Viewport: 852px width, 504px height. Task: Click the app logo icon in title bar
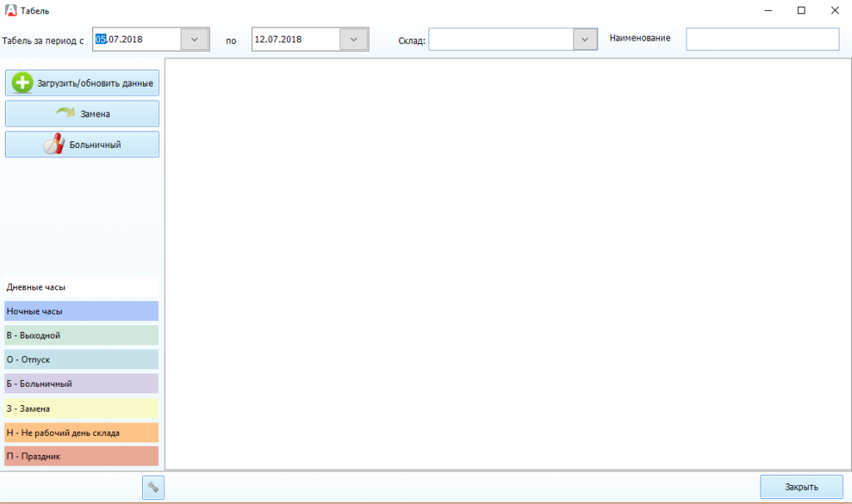pyautogui.click(x=10, y=10)
